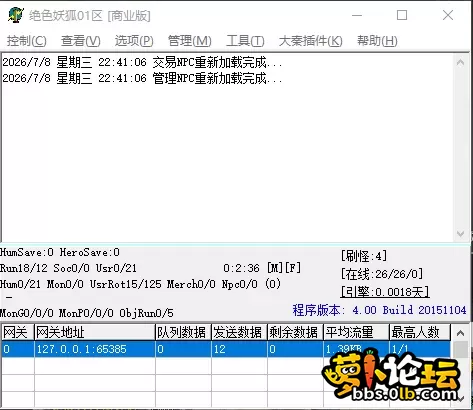Open the 工具(T) menu
The width and height of the screenshot is (473, 410).
[245, 41]
